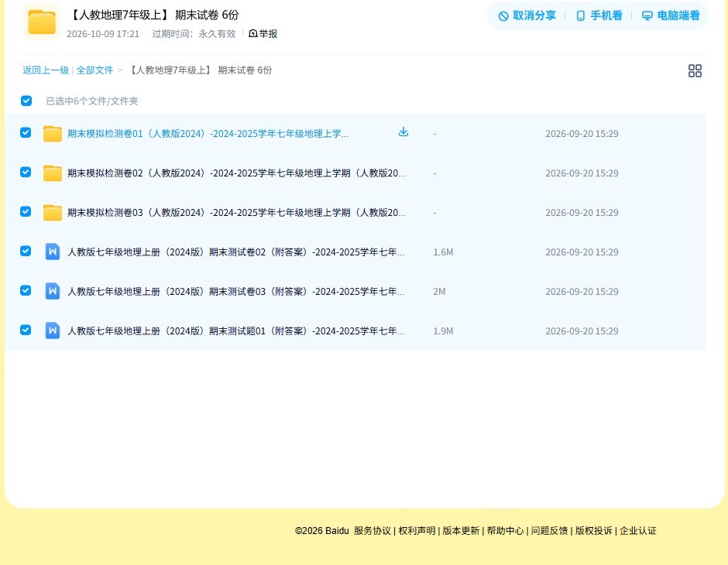The width and height of the screenshot is (728, 565).
Task: Open the 期末模拟检测卷02 folder name
Action: click(x=236, y=173)
